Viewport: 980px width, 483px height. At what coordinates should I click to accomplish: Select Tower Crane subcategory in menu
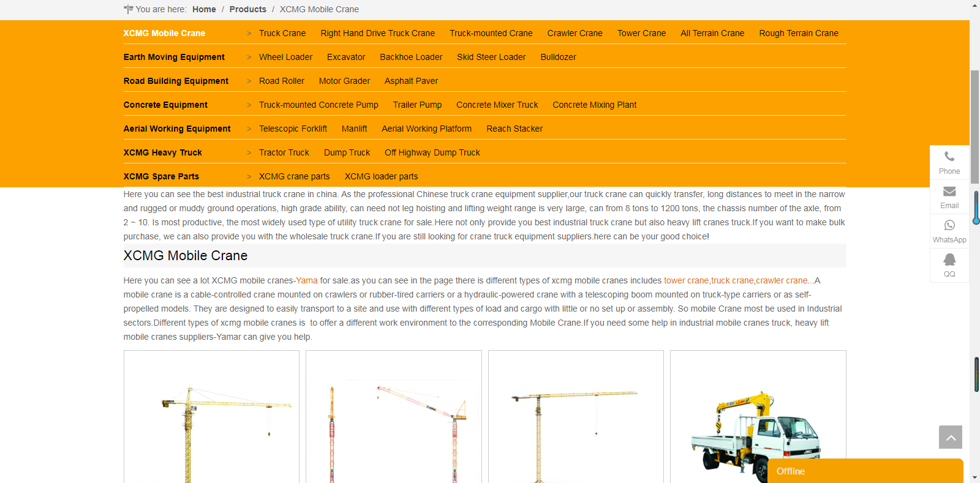point(641,33)
